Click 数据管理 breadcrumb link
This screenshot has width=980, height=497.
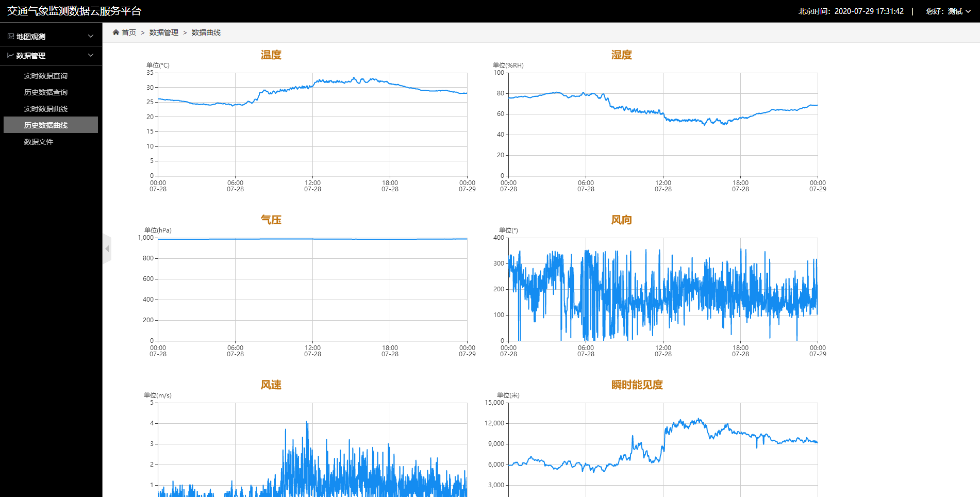[x=164, y=32]
